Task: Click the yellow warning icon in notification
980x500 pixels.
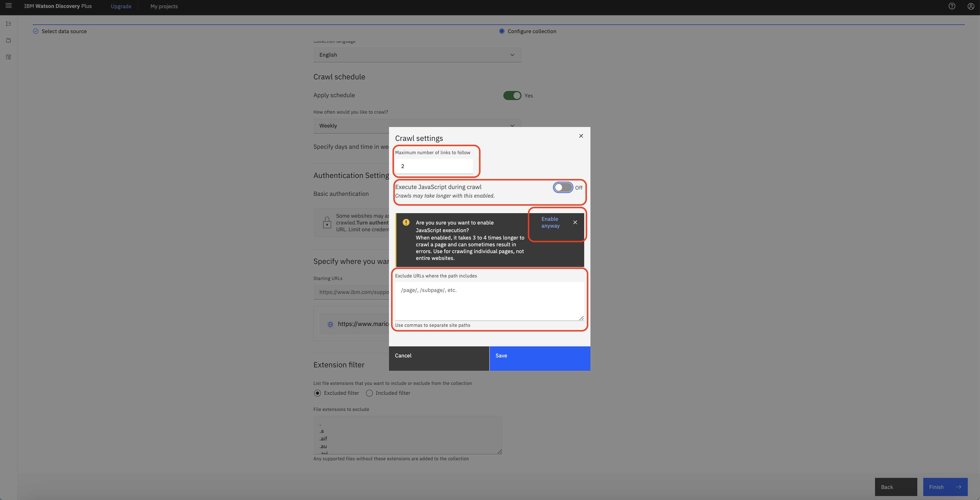Action: 406,222
